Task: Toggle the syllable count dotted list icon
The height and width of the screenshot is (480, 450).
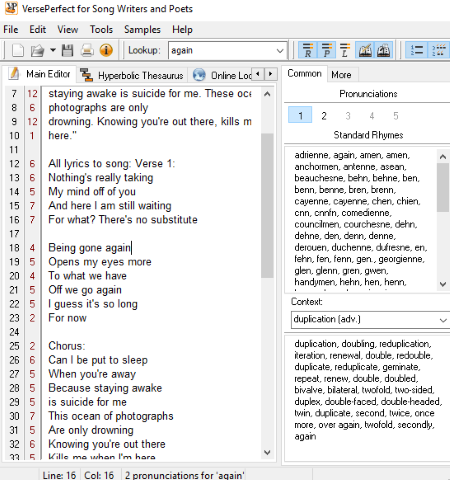Action: pos(438,51)
